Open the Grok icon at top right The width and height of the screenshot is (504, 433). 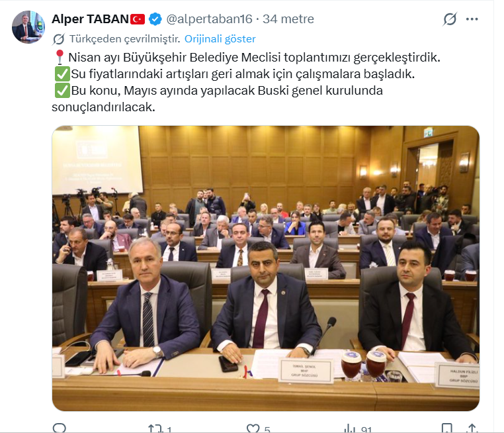tap(450, 19)
